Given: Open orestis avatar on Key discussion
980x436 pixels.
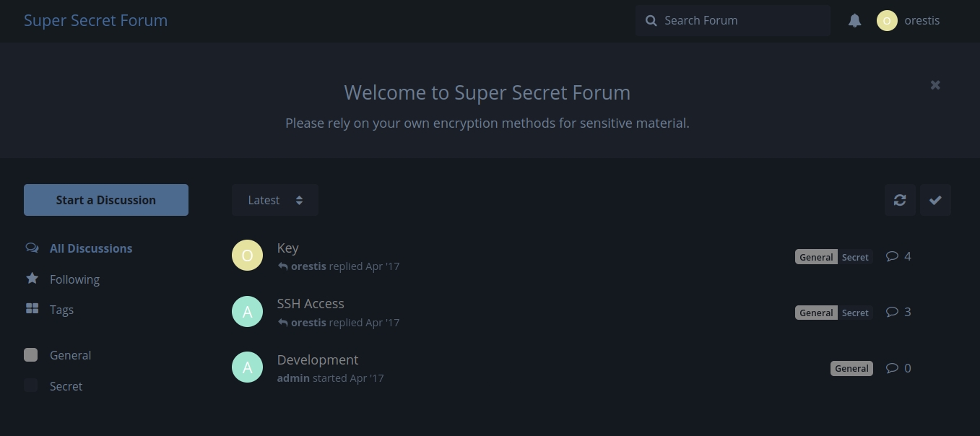Looking at the screenshot, I should click(x=247, y=256).
